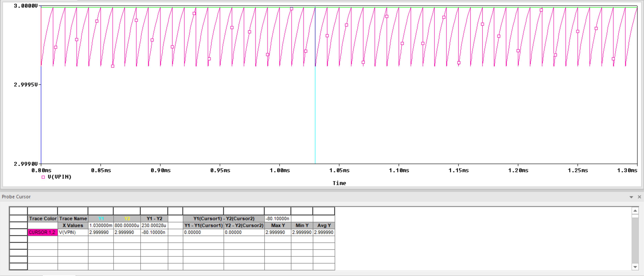Click the Y2 column header

click(127, 219)
